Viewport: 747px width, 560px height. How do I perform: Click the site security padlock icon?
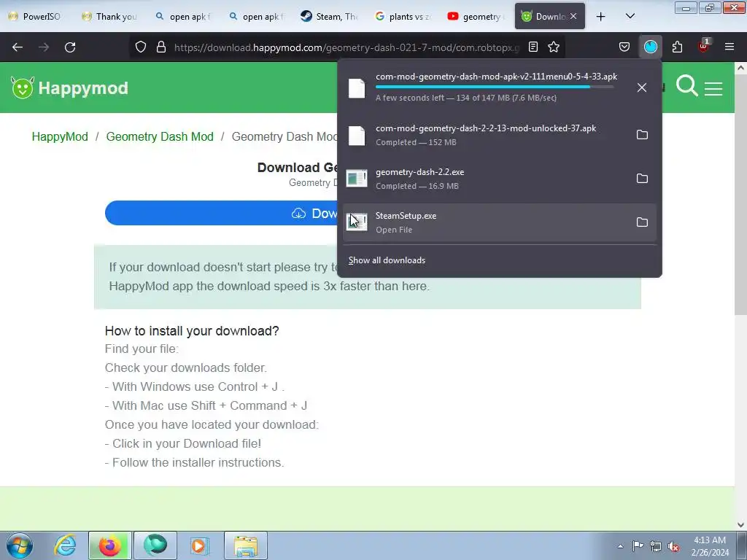point(161,47)
